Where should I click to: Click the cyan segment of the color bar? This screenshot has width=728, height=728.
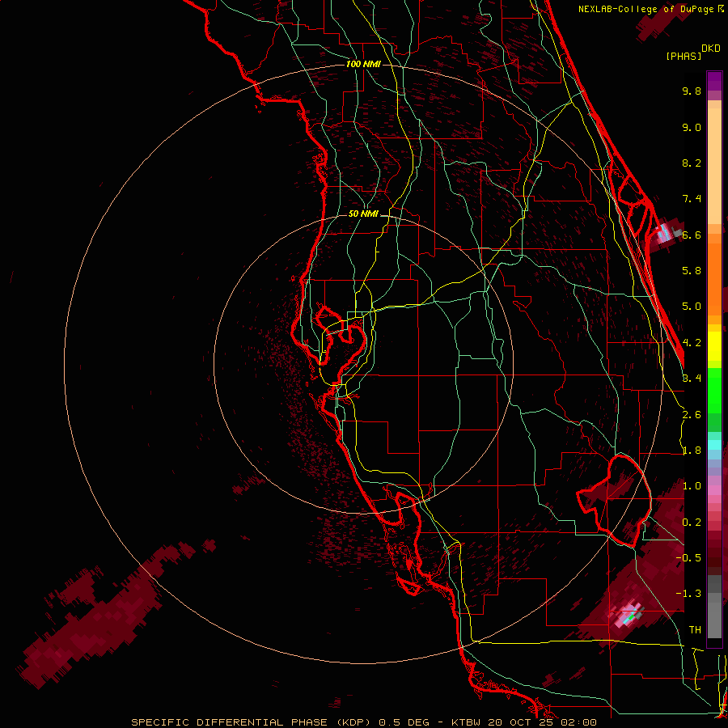[714, 444]
